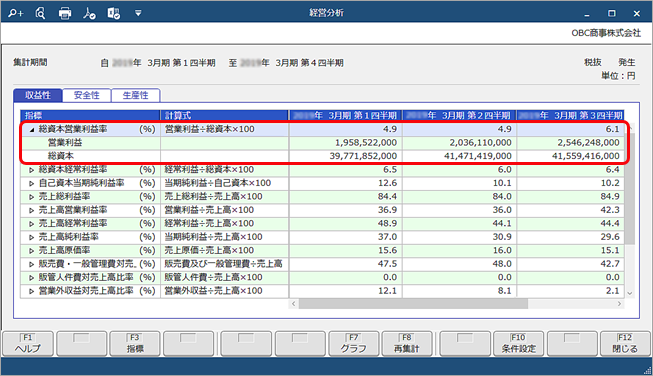Click the value 2,546,248,000

click(588, 143)
